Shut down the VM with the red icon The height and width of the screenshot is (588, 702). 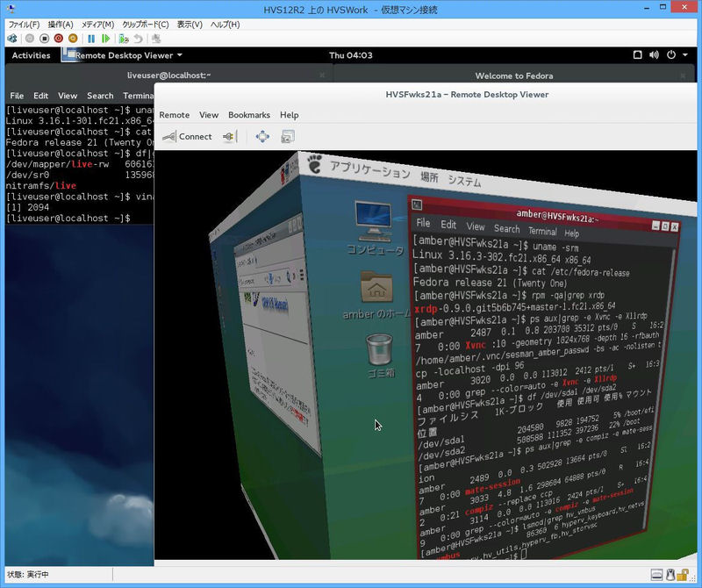[x=58, y=39]
